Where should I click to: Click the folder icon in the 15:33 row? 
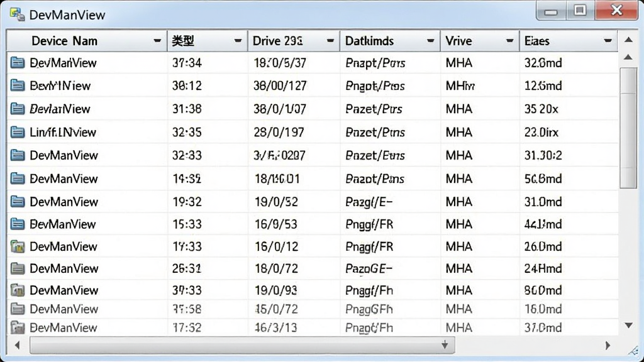click(x=17, y=224)
